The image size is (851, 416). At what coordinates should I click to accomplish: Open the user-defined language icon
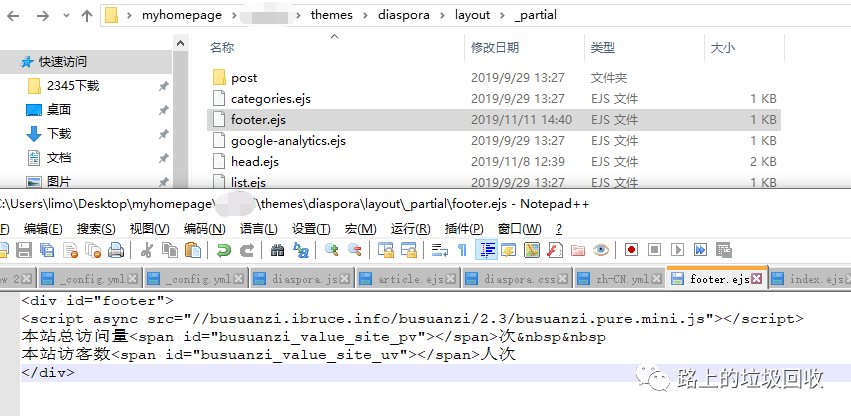click(x=509, y=250)
